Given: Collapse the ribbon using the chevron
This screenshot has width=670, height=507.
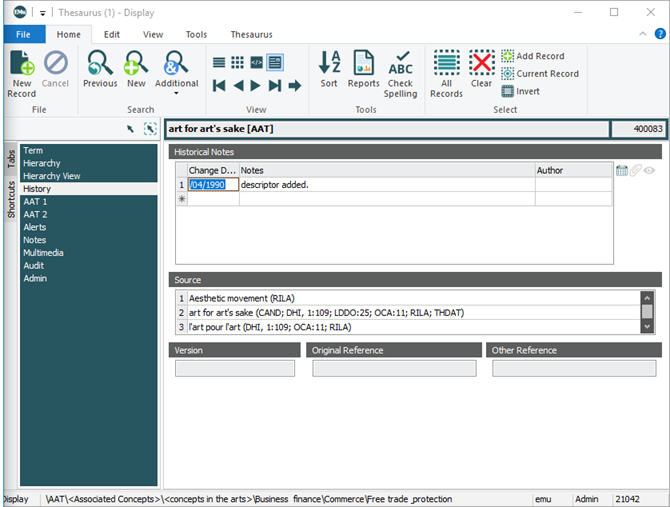Looking at the screenshot, I should [x=644, y=34].
